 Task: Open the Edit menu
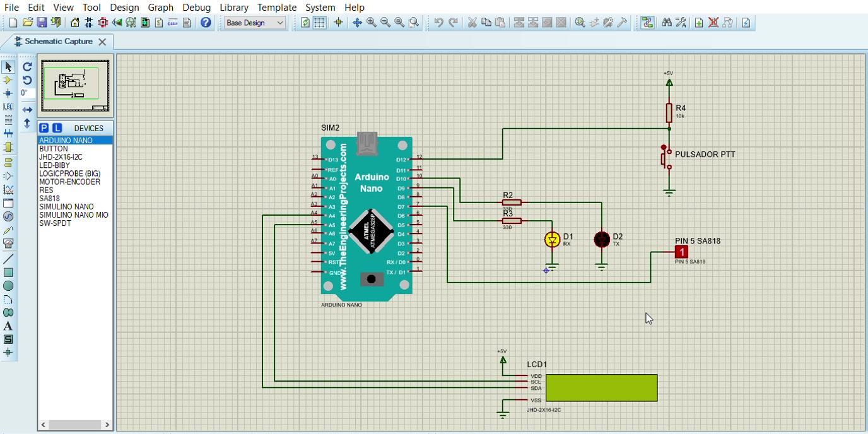click(36, 8)
